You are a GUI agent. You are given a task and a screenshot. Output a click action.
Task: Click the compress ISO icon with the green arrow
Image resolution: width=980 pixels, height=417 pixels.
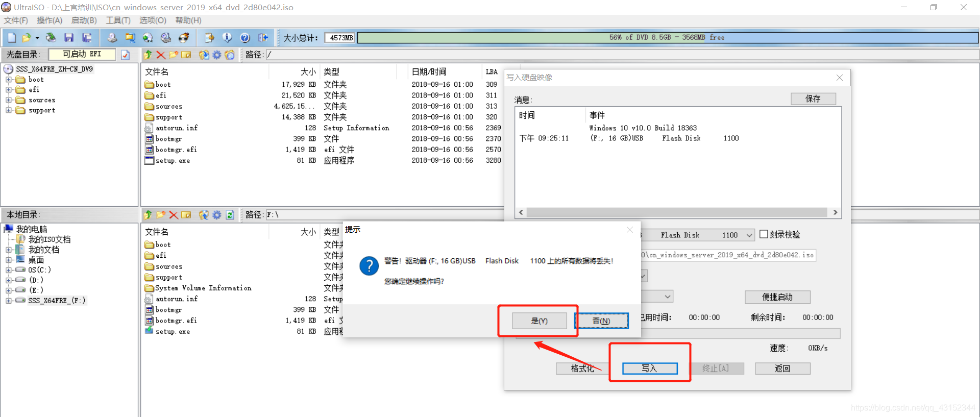click(x=148, y=38)
